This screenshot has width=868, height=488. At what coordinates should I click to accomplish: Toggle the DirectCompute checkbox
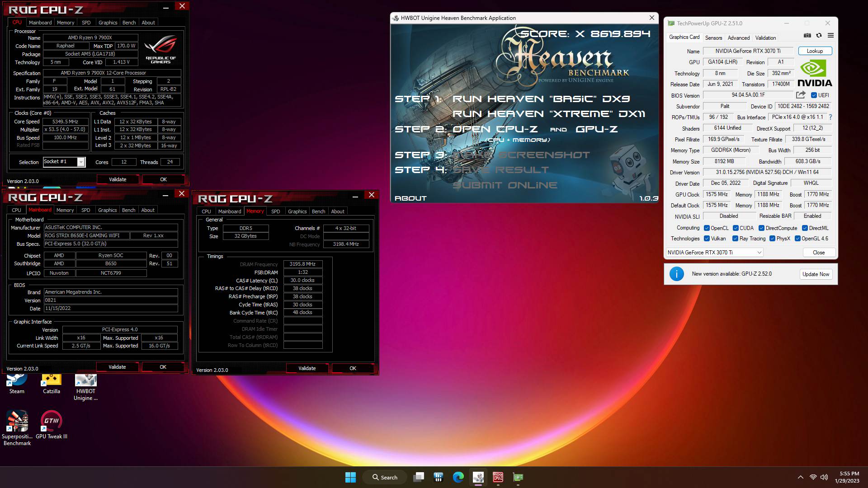(761, 228)
